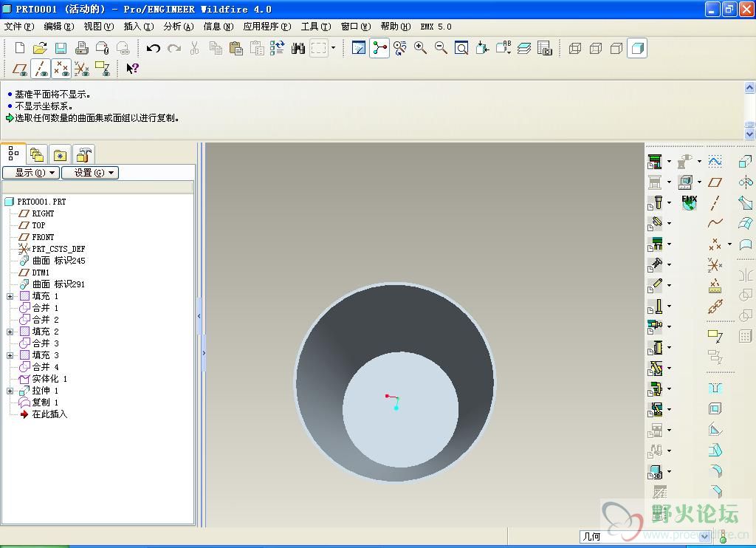
Task: Select the Round tool in right toolbar
Action: 715,470
